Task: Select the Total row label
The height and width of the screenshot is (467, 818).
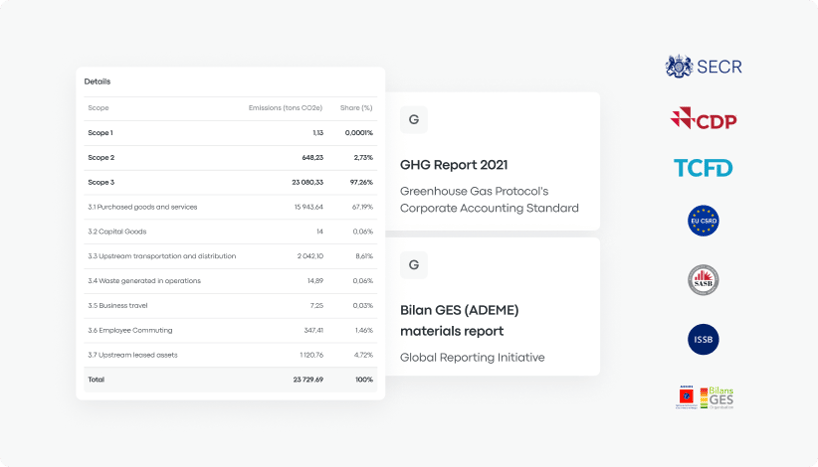Action: (96, 380)
